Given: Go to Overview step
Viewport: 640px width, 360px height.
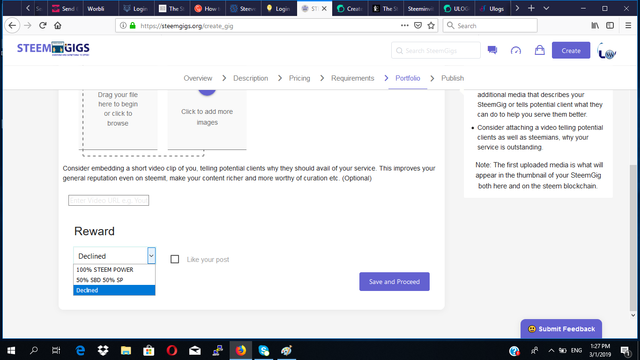Looking at the screenshot, I should tap(198, 78).
